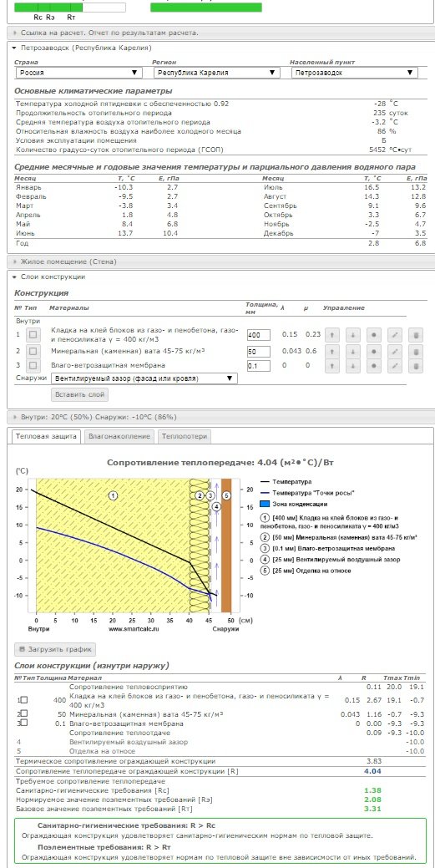Viewport: 435px width, 868px height.
Task: Click the Загрузить график button
Action: point(55,649)
